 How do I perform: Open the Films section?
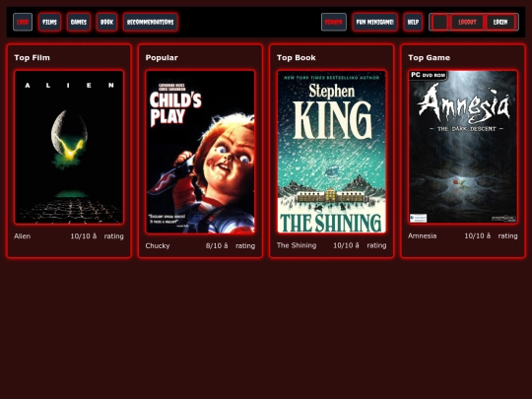[x=49, y=22]
